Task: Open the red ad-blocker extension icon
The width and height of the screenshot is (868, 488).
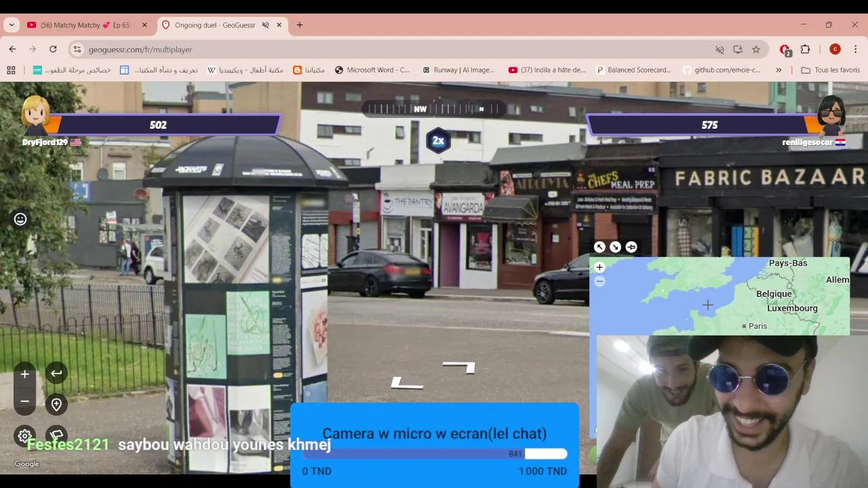Action: pyautogui.click(x=785, y=49)
